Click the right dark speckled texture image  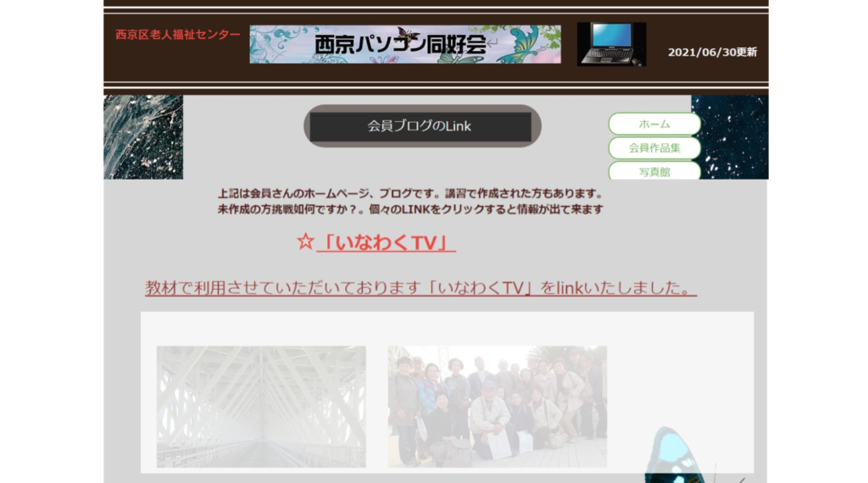click(729, 136)
